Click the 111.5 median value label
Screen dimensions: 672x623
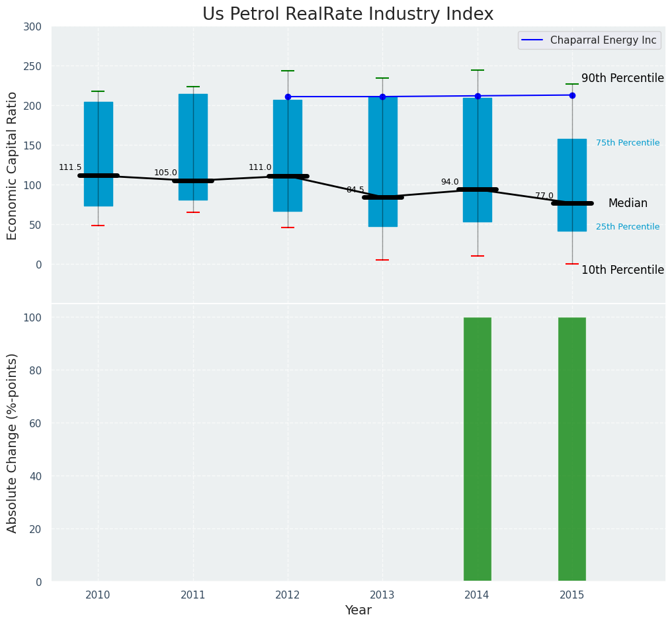[70, 167]
